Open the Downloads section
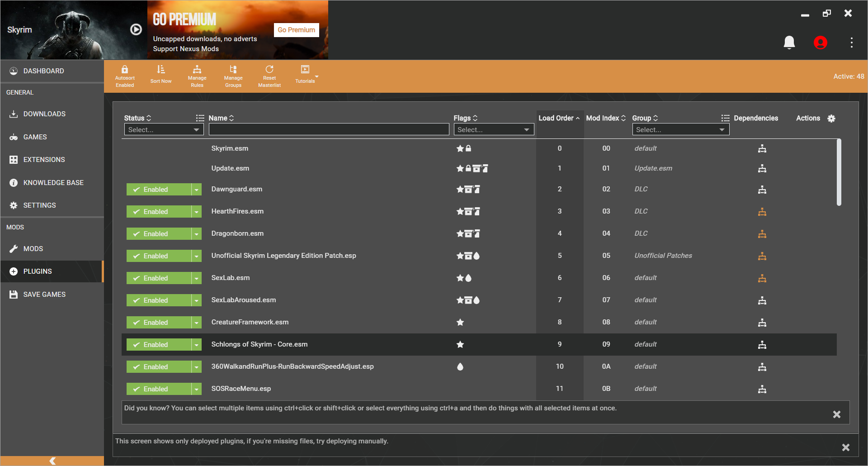The height and width of the screenshot is (466, 868). pyautogui.click(x=52, y=114)
